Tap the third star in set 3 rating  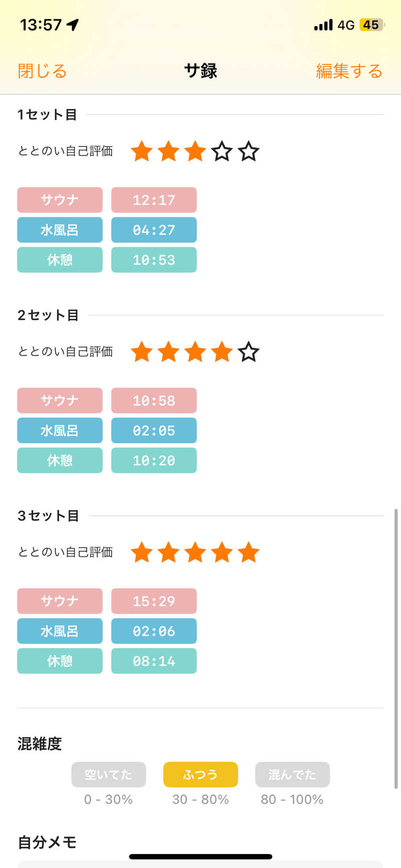[195, 552]
